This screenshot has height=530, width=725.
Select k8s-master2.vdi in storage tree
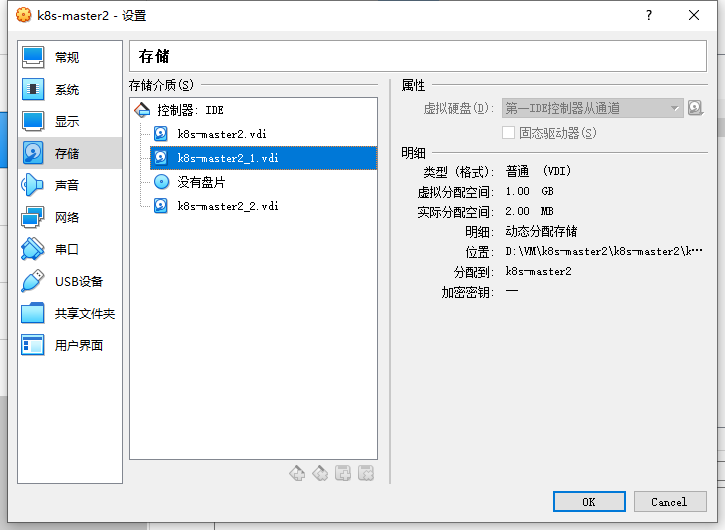(x=263, y=134)
